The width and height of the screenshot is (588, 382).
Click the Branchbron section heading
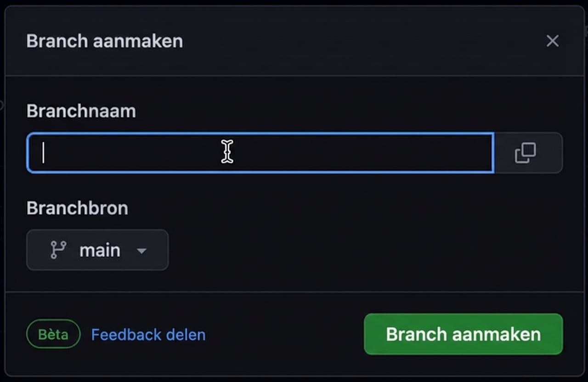pyautogui.click(x=77, y=208)
